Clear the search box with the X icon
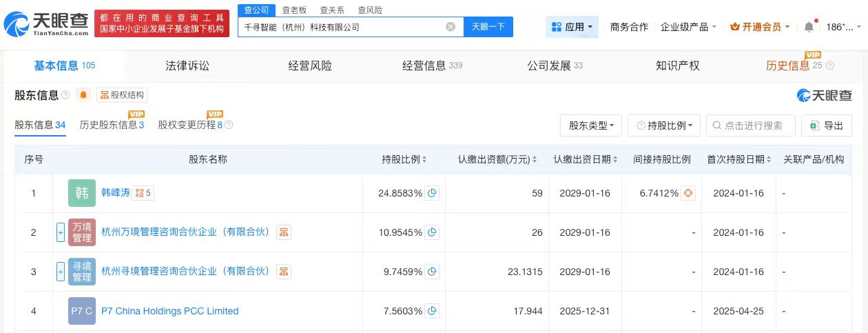 coord(451,27)
